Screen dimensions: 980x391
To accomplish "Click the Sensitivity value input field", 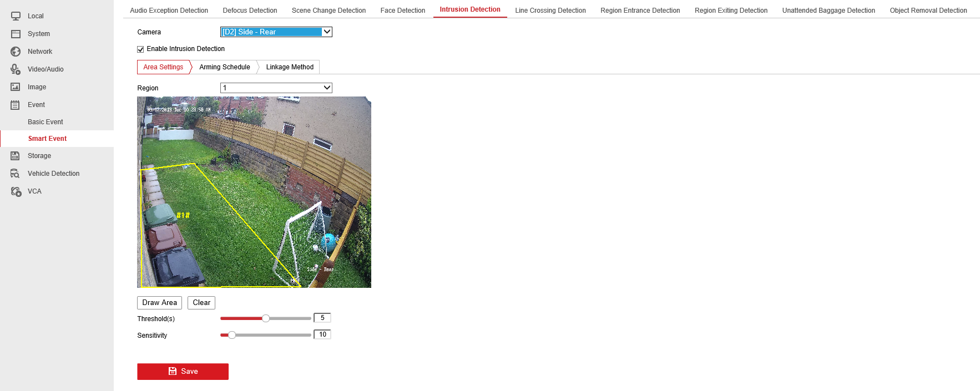I will 322,334.
